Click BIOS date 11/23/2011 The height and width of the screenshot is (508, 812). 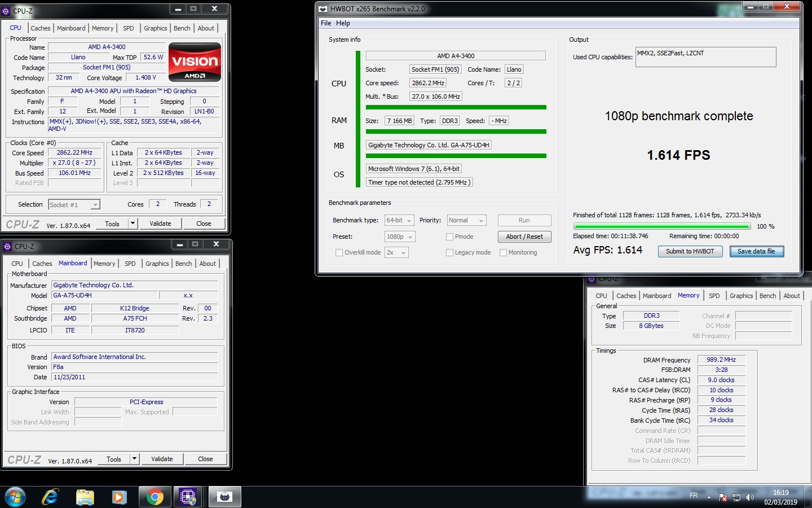click(134, 377)
